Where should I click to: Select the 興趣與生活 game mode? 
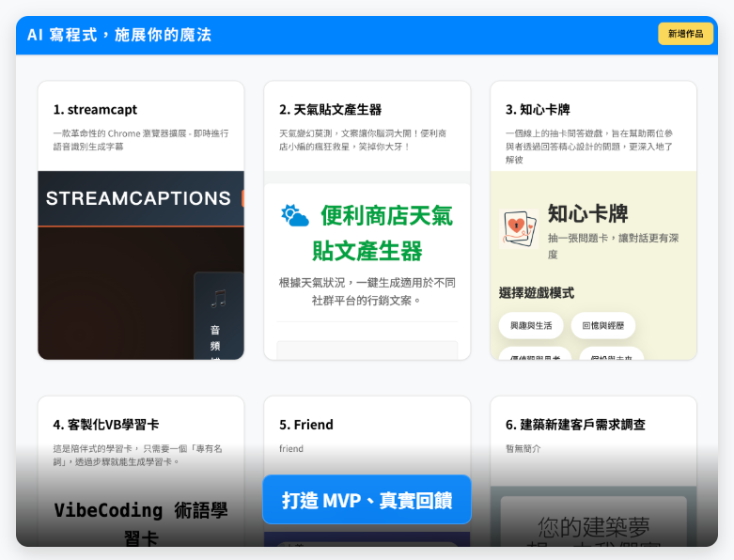pyautogui.click(x=531, y=325)
